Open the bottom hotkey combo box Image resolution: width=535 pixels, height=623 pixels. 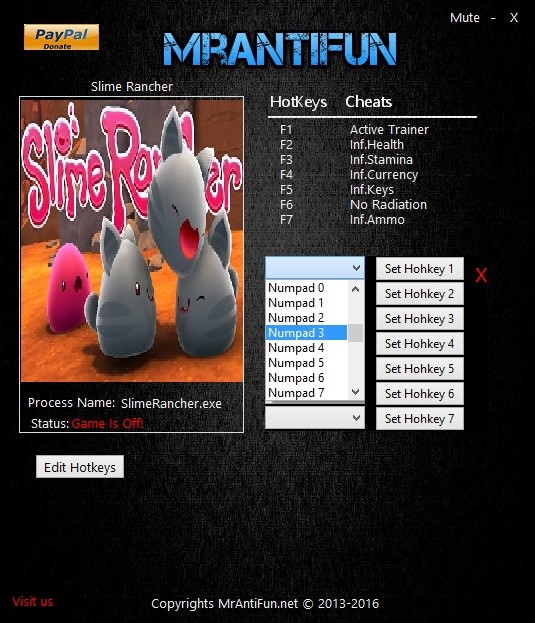point(315,418)
